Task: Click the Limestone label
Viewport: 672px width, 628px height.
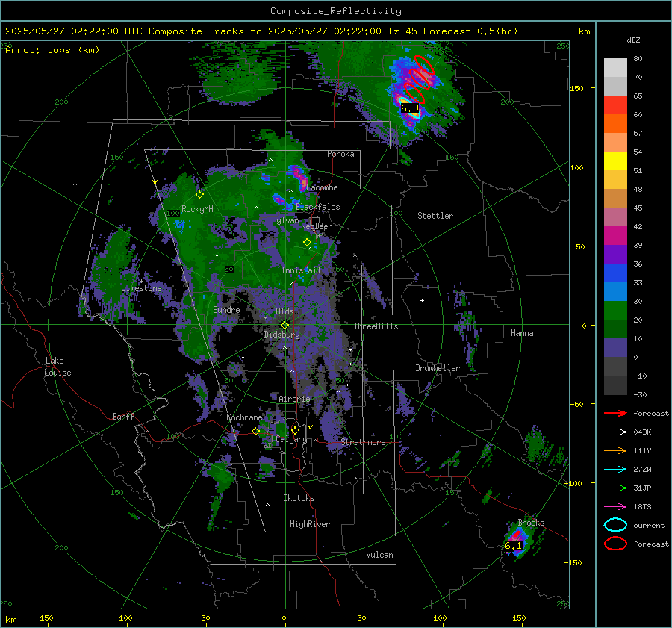Action: click(141, 288)
